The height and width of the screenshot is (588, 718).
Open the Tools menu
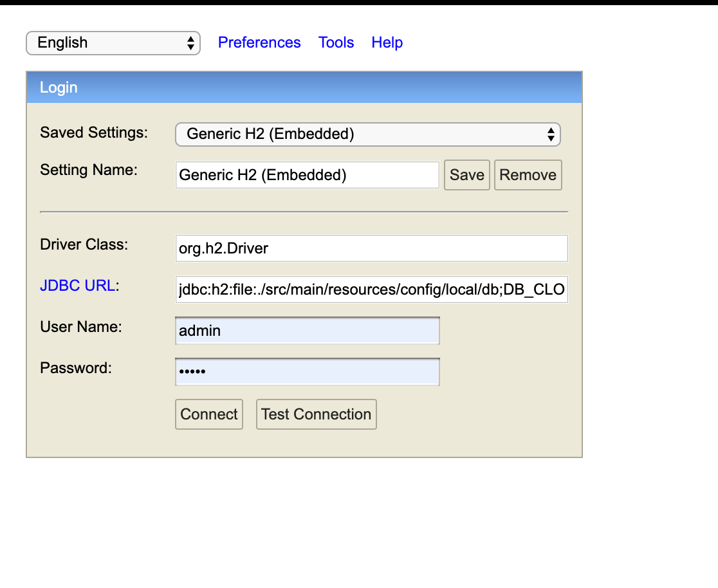336,42
